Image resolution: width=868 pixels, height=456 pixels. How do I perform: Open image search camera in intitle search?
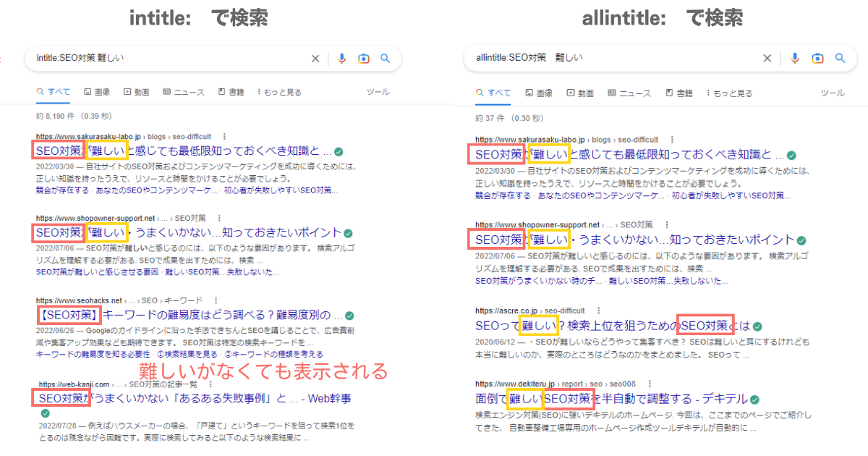tap(364, 59)
